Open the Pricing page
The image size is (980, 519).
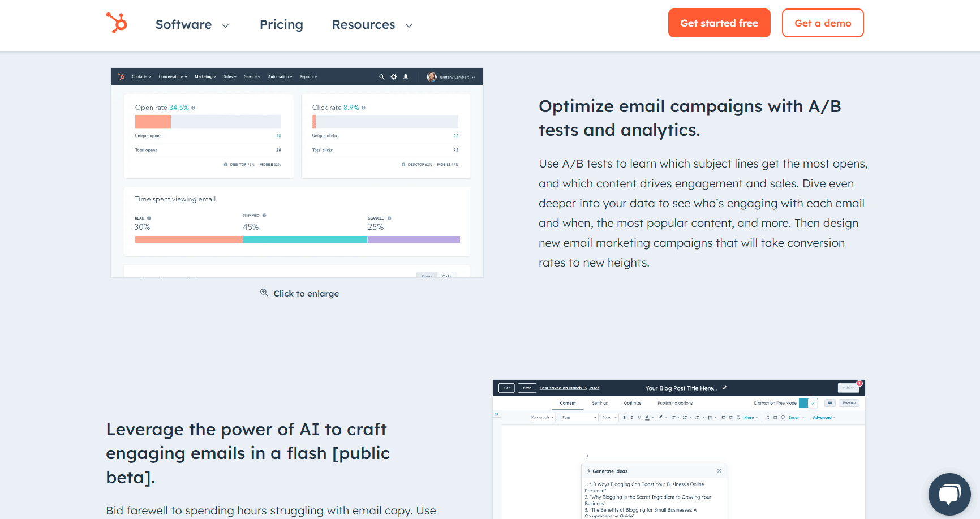pos(281,25)
